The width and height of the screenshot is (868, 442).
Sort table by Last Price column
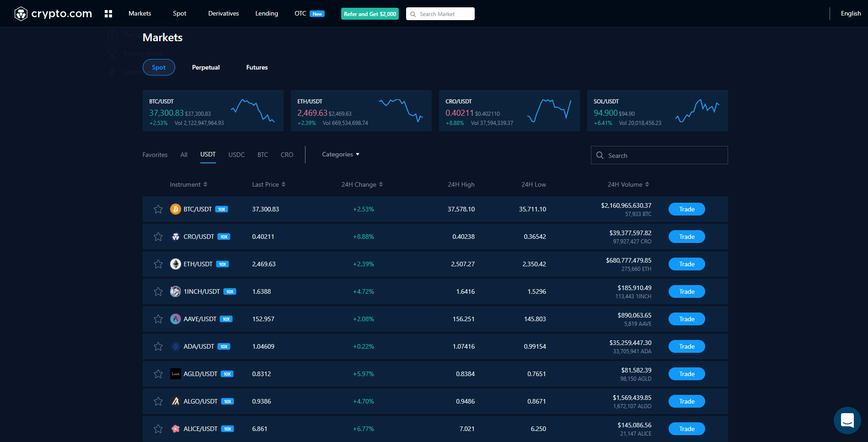point(269,184)
